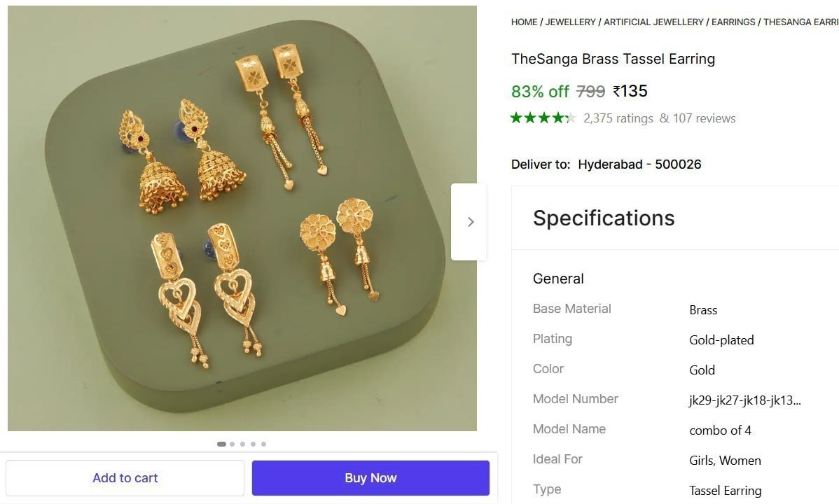Navigate to the EARRINGS breadcrumb
Screen dimensions: 839x504
(733, 22)
